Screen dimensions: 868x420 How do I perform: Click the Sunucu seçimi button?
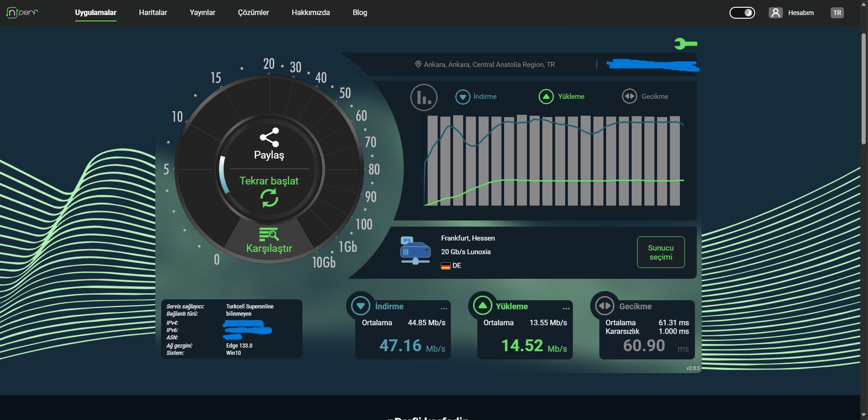(661, 252)
